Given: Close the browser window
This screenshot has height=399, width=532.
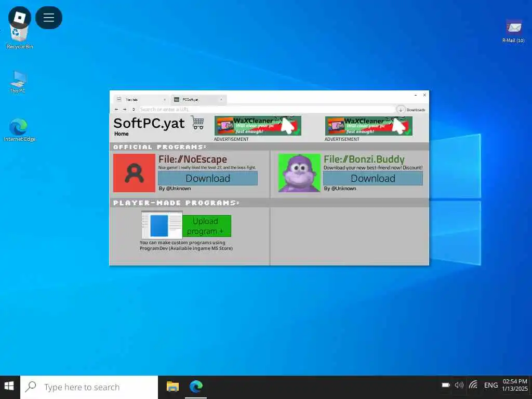Looking at the screenshot, I should 424,95.
